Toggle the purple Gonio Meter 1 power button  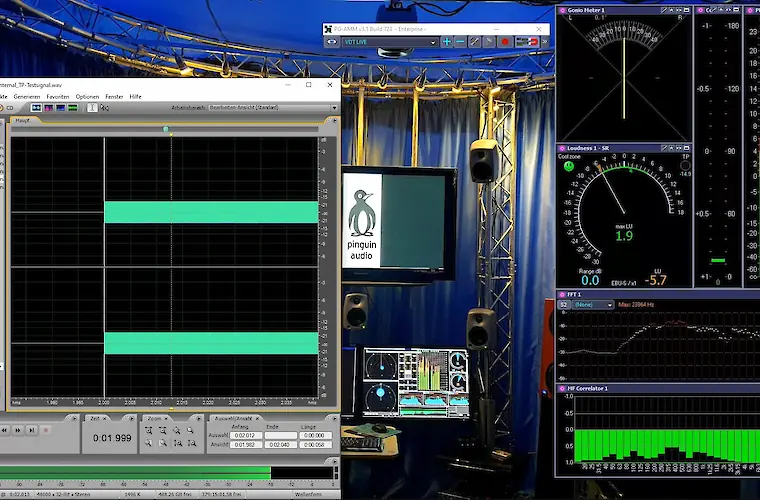563,10
